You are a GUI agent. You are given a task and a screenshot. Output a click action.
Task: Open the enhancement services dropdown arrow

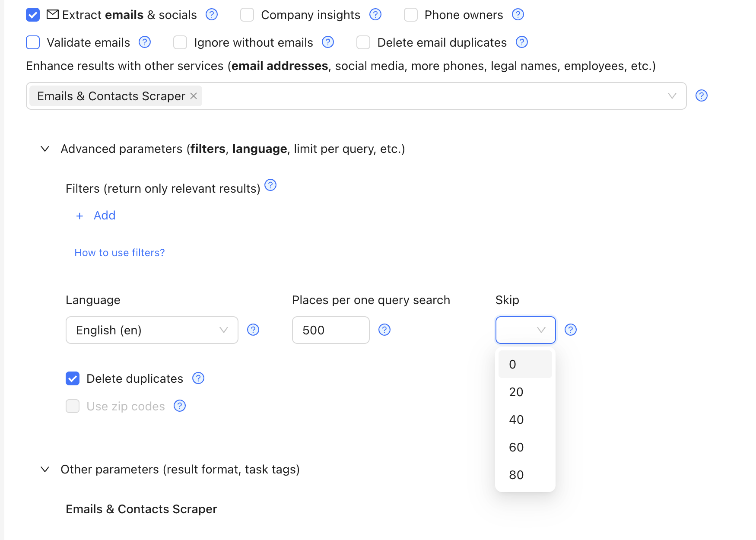672,96
